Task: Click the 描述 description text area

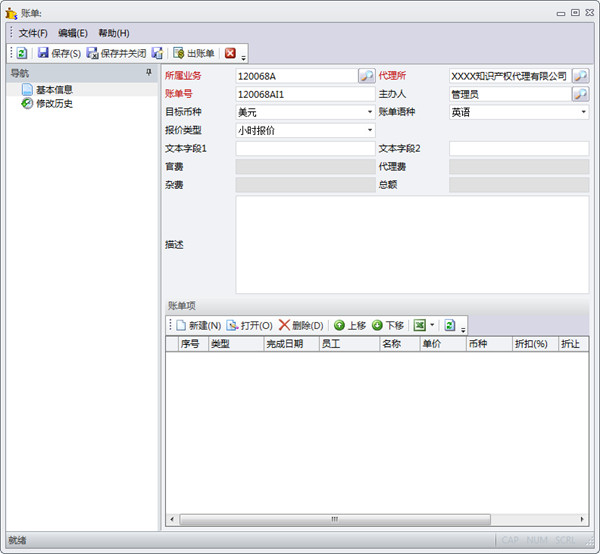Action: (412, 245)
